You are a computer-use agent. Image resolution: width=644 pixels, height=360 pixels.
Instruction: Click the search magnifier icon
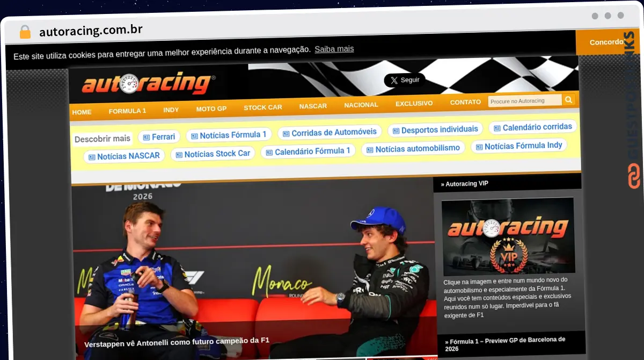tap(569, 99)
